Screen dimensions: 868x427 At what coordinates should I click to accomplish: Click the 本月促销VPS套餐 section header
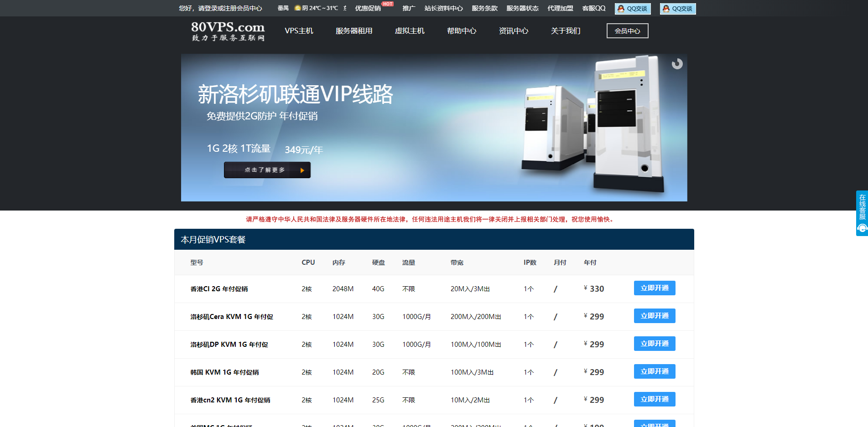pos(434,239)
